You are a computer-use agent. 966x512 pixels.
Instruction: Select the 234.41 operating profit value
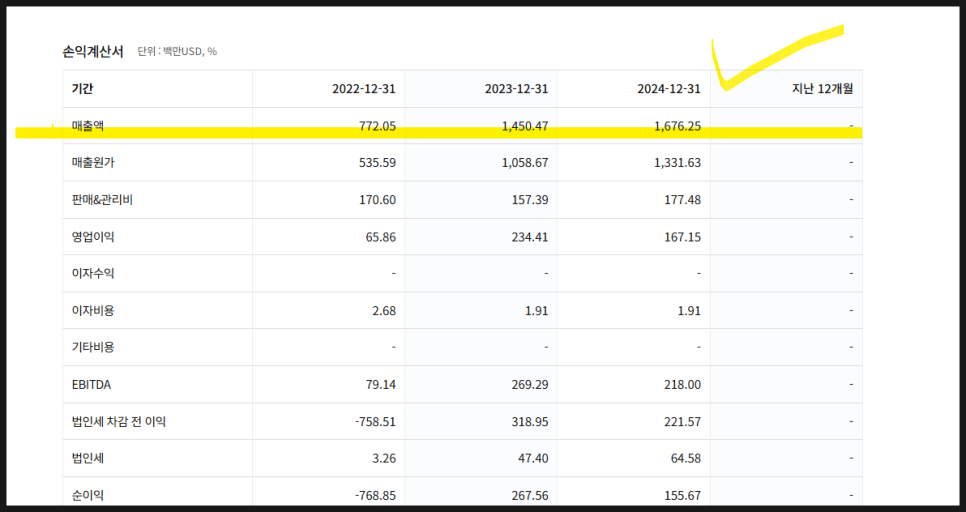tap(530, 237)
